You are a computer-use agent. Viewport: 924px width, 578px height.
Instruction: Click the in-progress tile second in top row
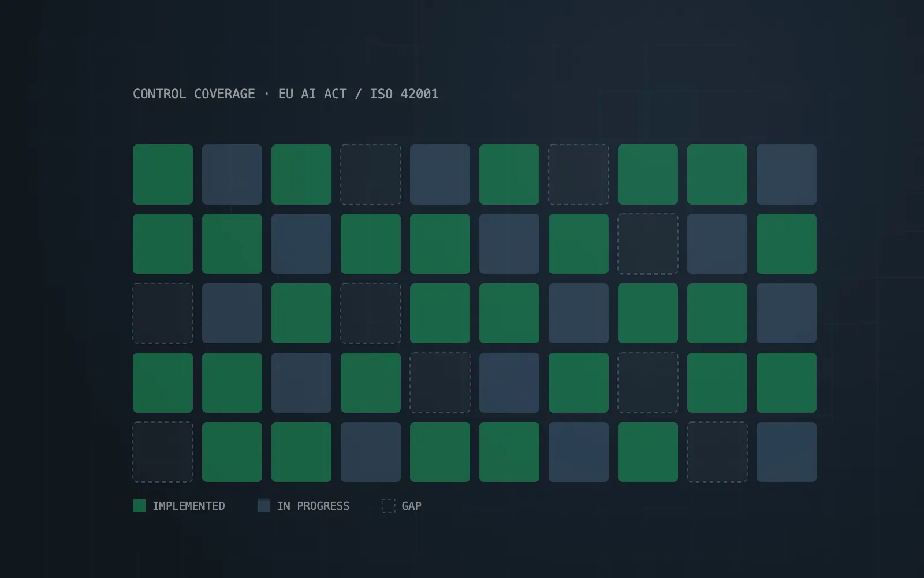pos(232,175)
